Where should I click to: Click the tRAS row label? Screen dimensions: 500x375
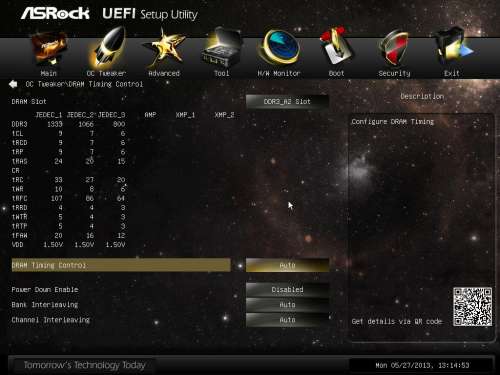point(19,161)
